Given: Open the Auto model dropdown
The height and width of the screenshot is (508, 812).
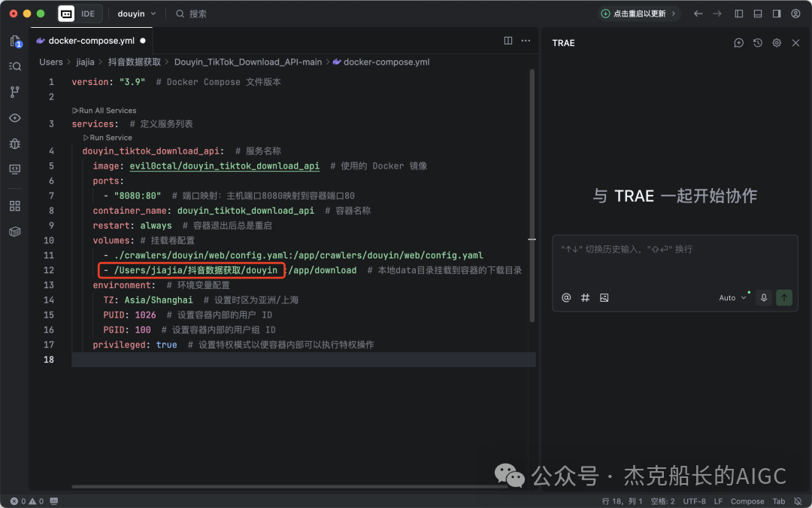Looking at the screenshot, I should 733,297.
